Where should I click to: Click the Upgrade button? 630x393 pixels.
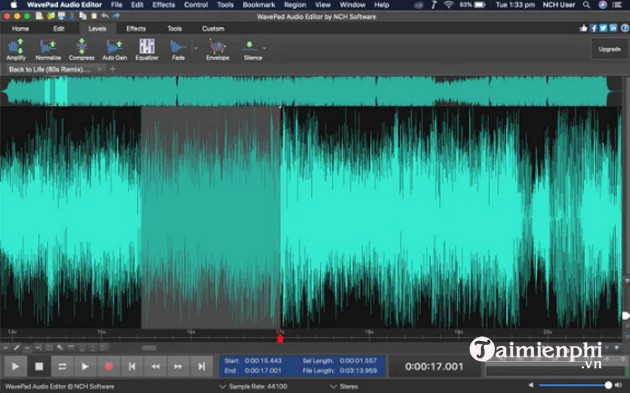coord(609,49)
